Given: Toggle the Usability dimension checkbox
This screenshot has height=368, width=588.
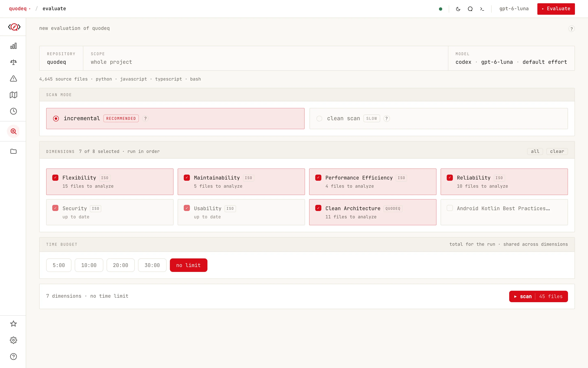Looking at the screenshot, I should click(187, 208).
